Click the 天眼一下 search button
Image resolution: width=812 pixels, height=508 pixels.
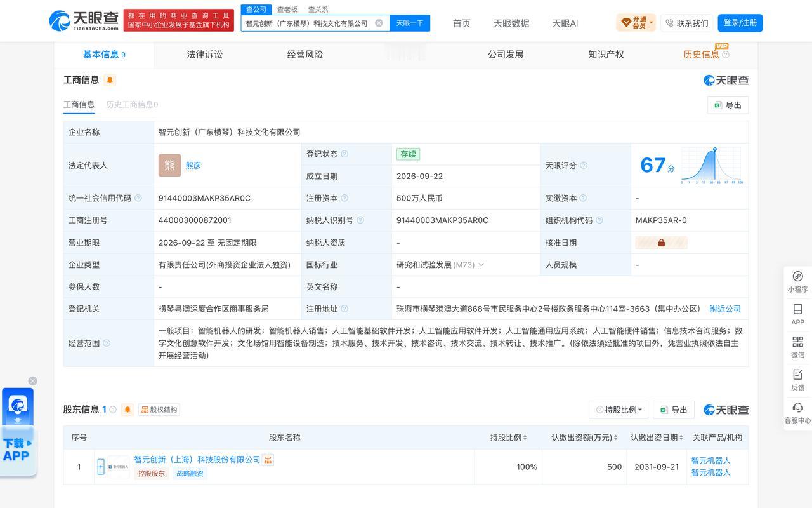(410, 23)
